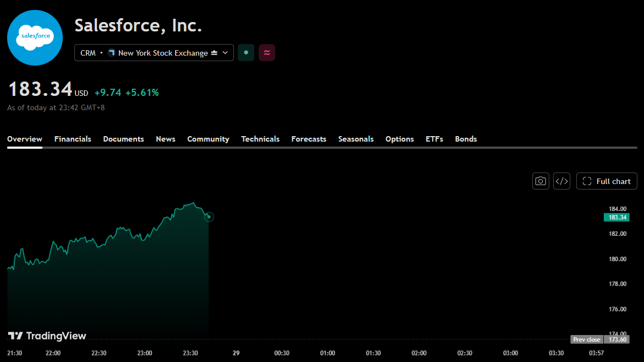Go to the Forecasts tab
The width and height of the screenshot is (644, 362).
309,139
